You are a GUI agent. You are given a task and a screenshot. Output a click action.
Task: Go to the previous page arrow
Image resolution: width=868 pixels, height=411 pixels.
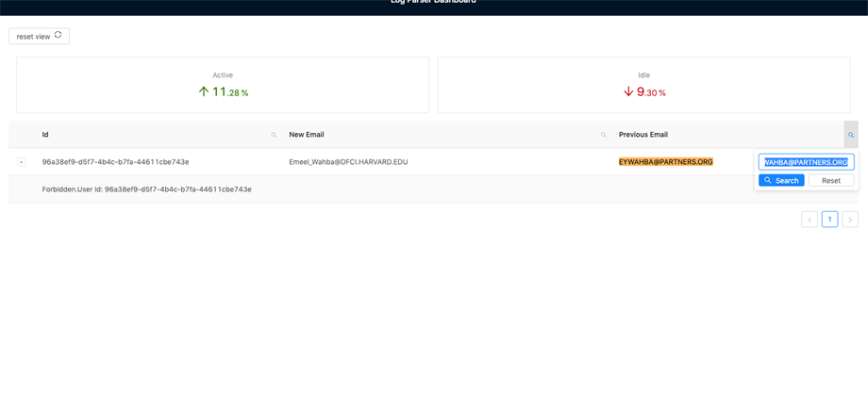tap(810, 220)
